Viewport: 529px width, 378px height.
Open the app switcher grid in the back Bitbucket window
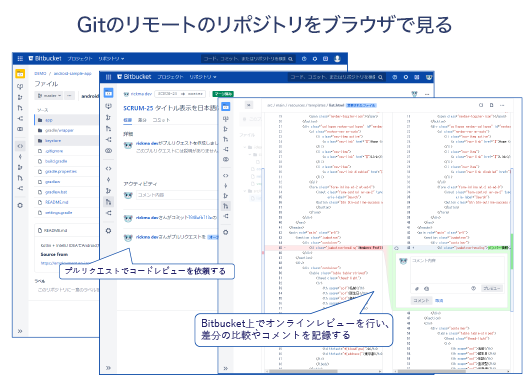coord(20,59)
